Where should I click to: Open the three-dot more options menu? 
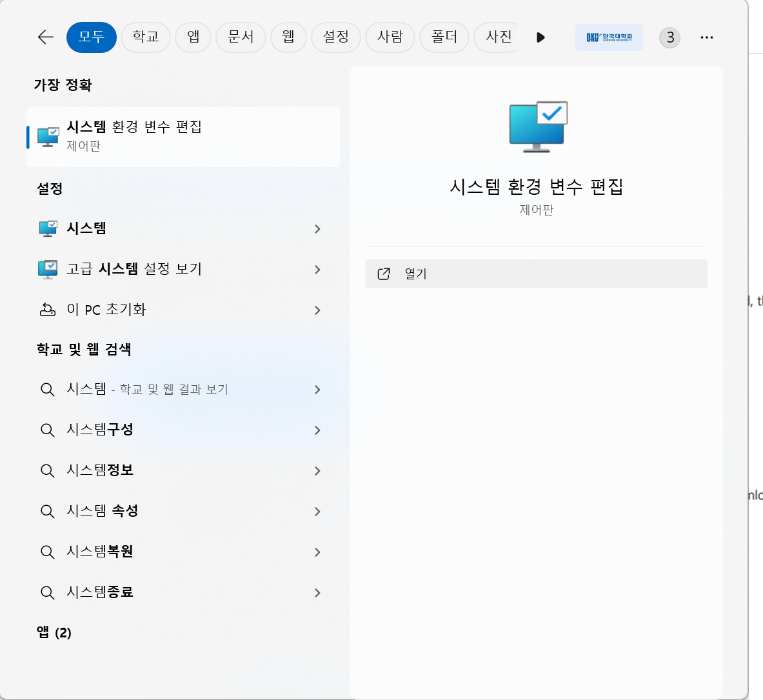tap(706, 37)
